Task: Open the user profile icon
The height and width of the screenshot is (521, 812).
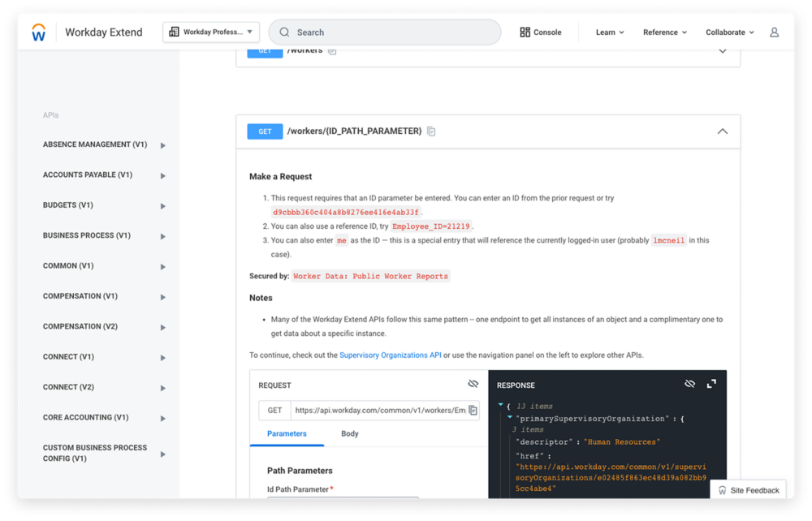Action: coord(774,32)
